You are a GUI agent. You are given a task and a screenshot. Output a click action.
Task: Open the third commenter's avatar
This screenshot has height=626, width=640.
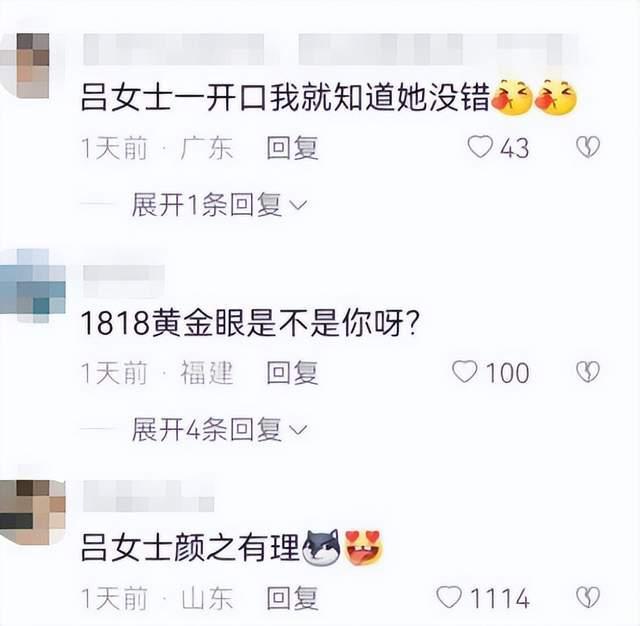point(33,512)
